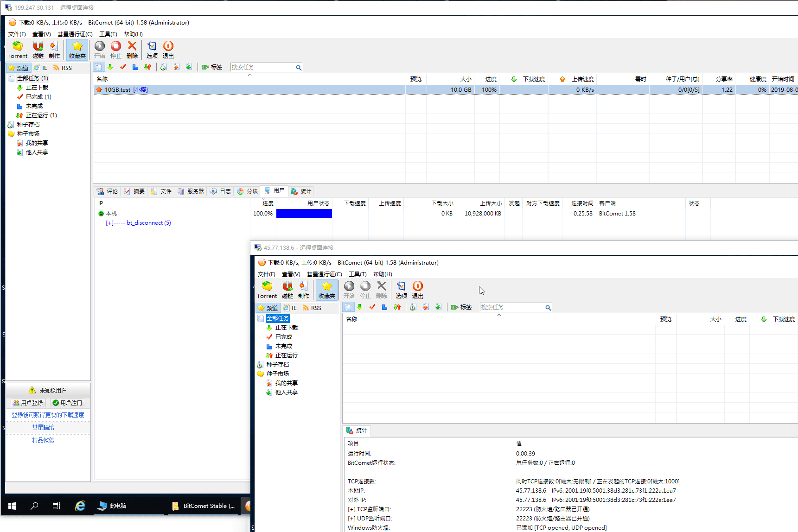Switch to IE tab in back window sidebar
798x532 pixels.
[x=41, y=68]
